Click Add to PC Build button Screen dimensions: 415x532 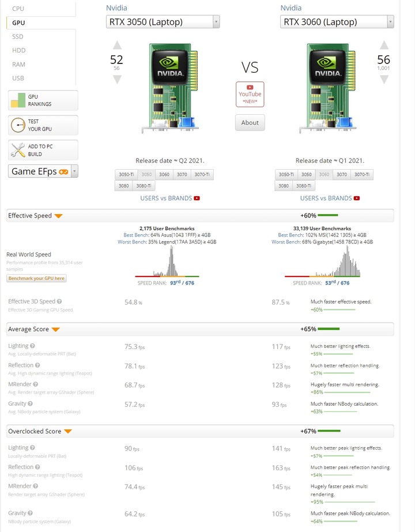pyautogui.click(x=43, y=150)
